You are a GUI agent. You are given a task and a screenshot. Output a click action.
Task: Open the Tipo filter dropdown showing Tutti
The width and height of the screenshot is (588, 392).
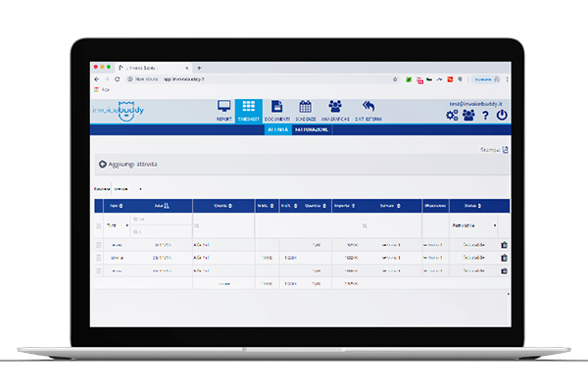tap(118, 225)
